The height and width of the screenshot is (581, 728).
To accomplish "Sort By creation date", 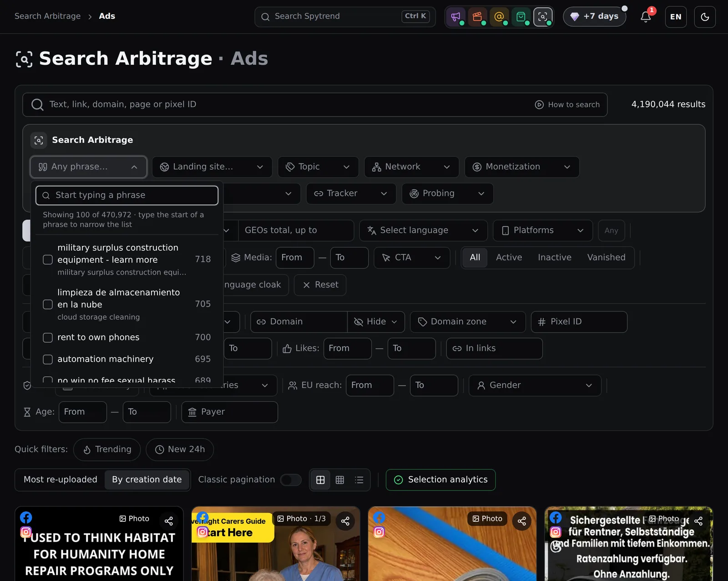I will (x=147, y=480).
